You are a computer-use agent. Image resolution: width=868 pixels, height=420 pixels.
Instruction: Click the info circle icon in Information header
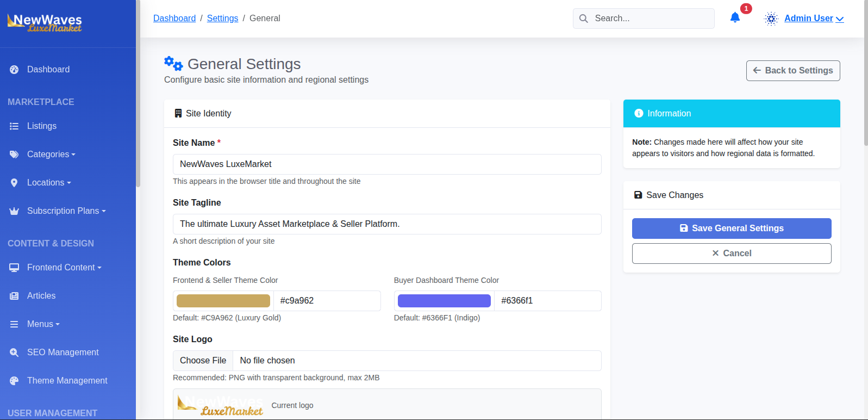click(x=639, y=114)
